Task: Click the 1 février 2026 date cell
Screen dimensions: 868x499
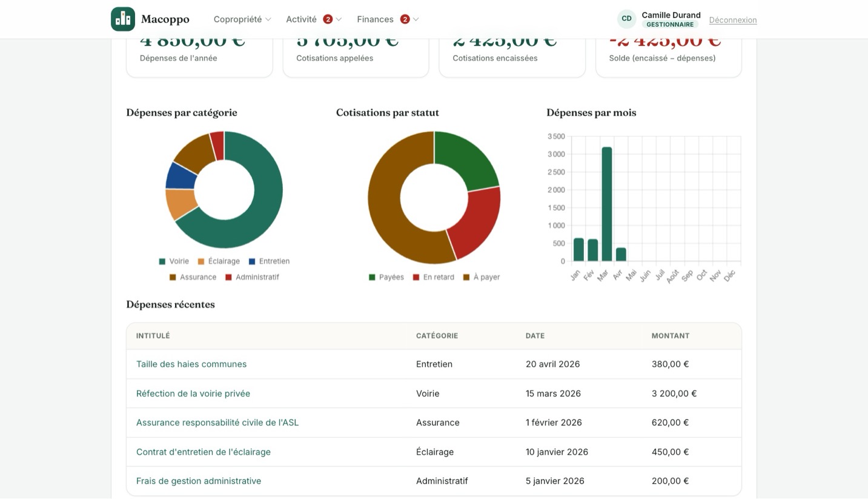Action: (x=554, y=423)
